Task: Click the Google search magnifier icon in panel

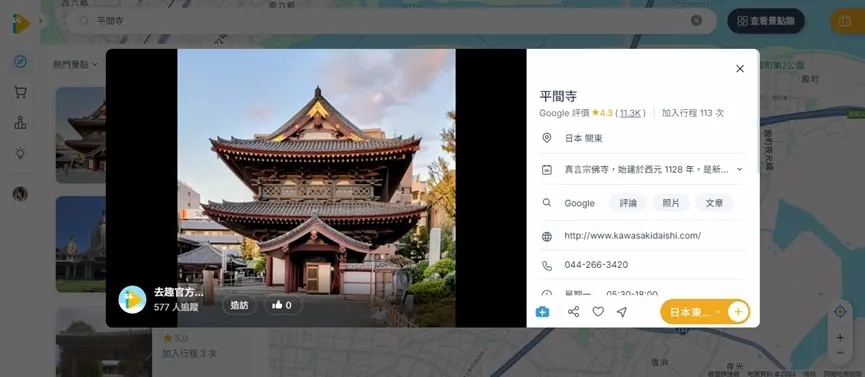Action: (547, 203)
